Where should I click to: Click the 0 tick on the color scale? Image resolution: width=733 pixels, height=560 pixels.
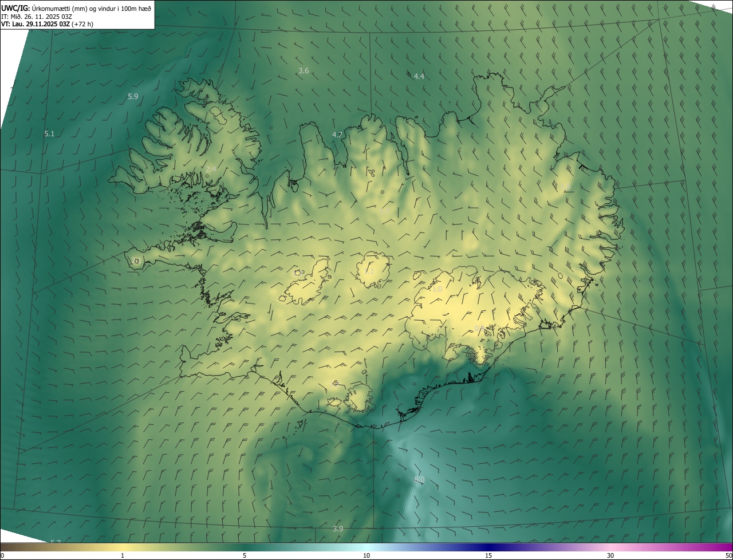(x=2, y=556)
